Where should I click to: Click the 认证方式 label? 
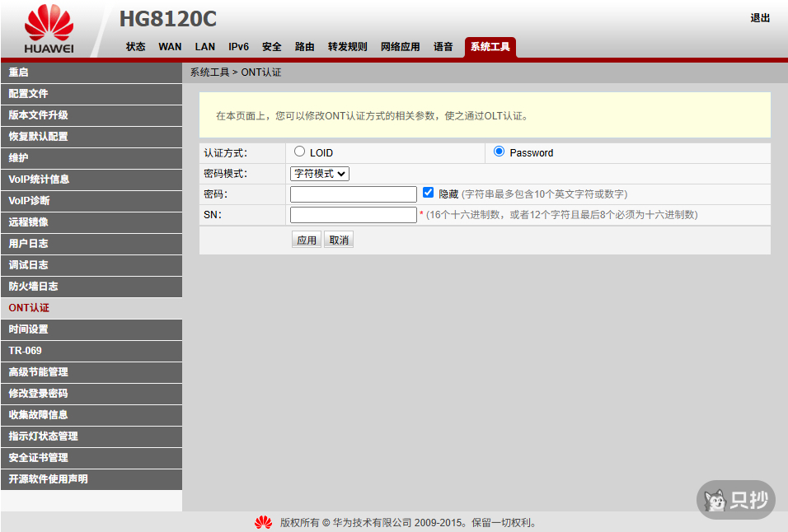225,153
